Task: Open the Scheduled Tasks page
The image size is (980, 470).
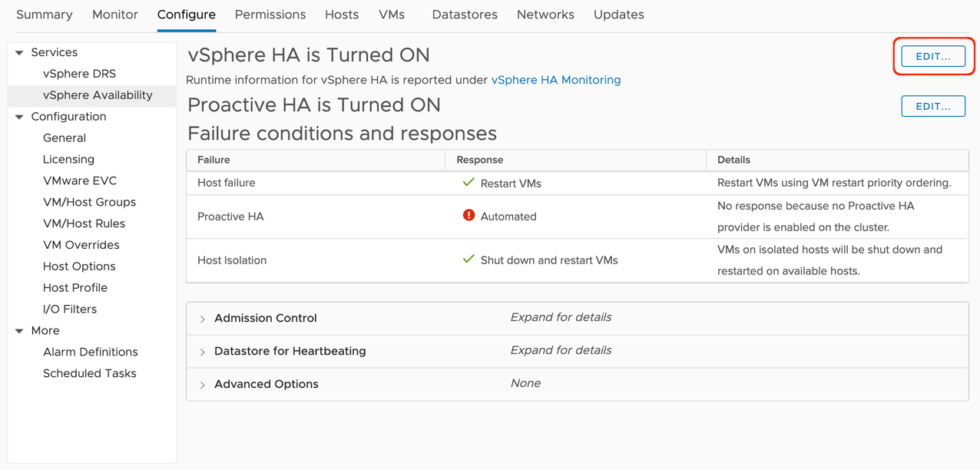Action: [x=89, y=373]
